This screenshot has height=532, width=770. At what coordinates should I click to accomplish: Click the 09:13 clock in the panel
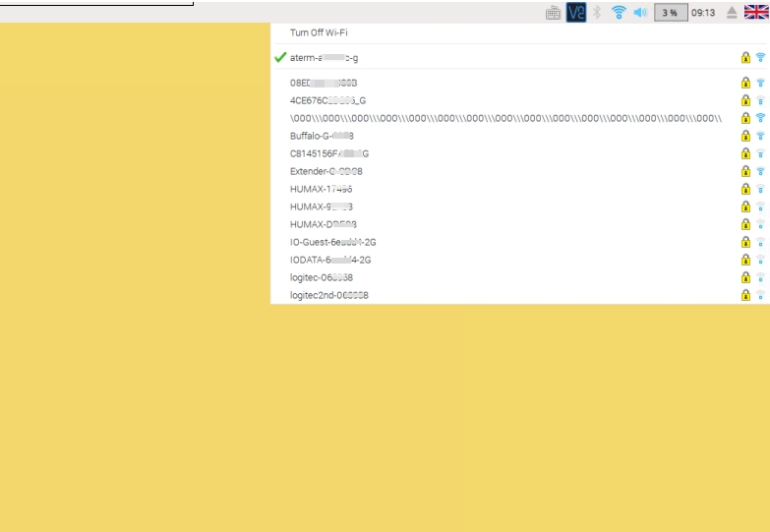(x=703, y=13)
